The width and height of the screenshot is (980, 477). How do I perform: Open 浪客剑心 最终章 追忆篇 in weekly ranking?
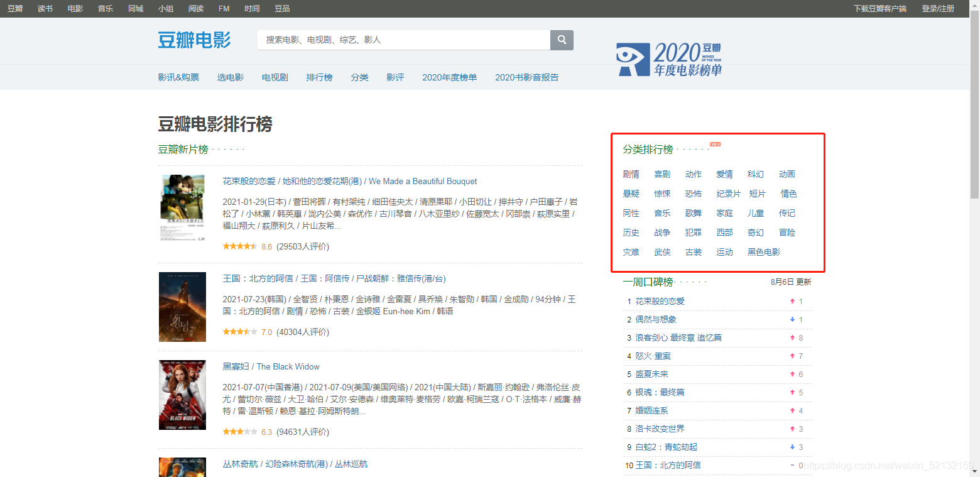[x=678, y=337]
